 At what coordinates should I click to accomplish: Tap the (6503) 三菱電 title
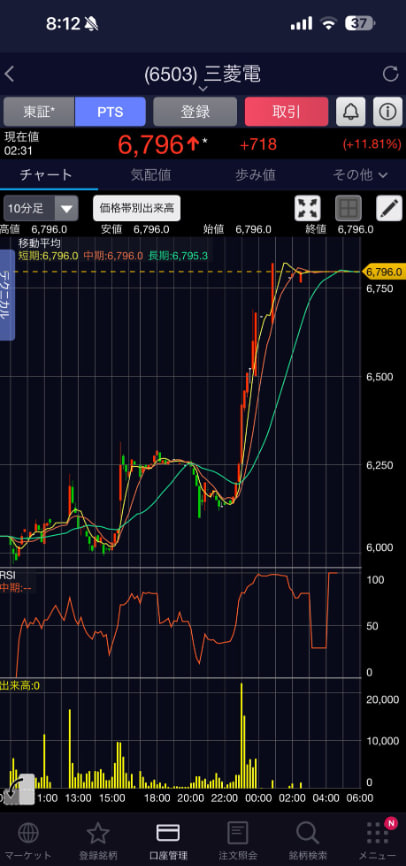[x=202, y=74]
